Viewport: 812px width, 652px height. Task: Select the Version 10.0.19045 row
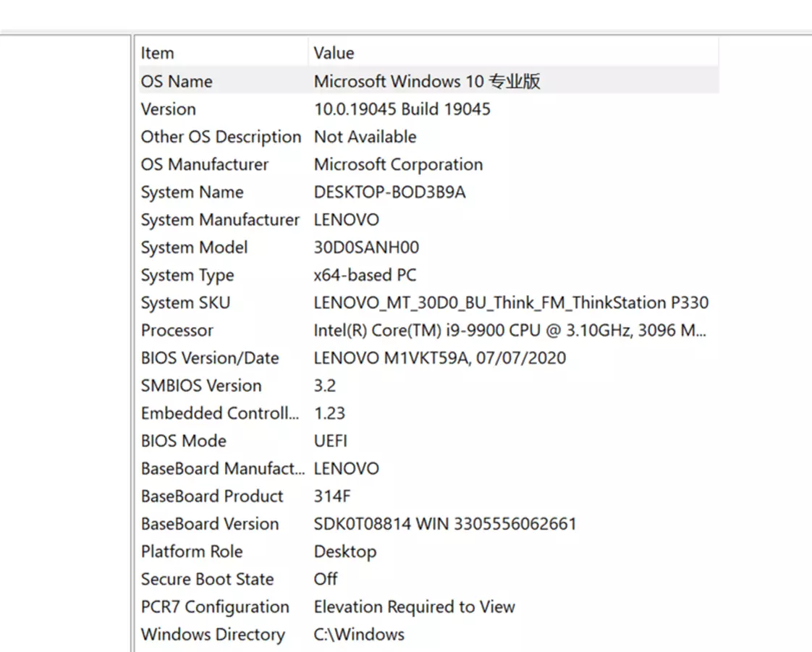point(169,109)
